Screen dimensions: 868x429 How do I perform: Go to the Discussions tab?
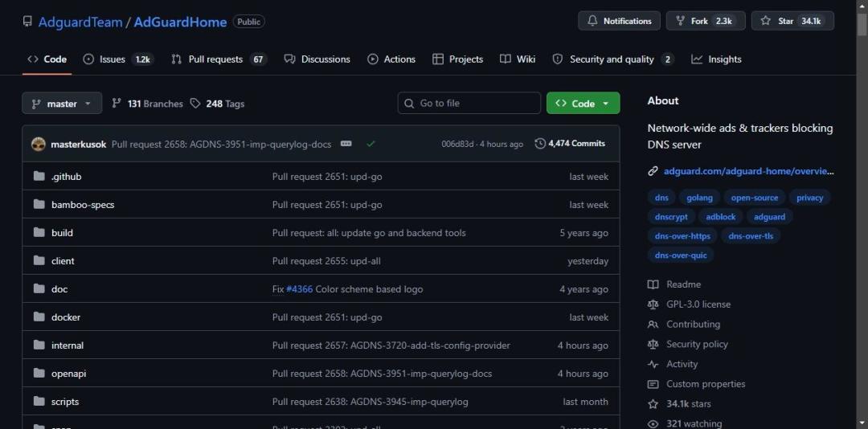click(x=317, y=59)
